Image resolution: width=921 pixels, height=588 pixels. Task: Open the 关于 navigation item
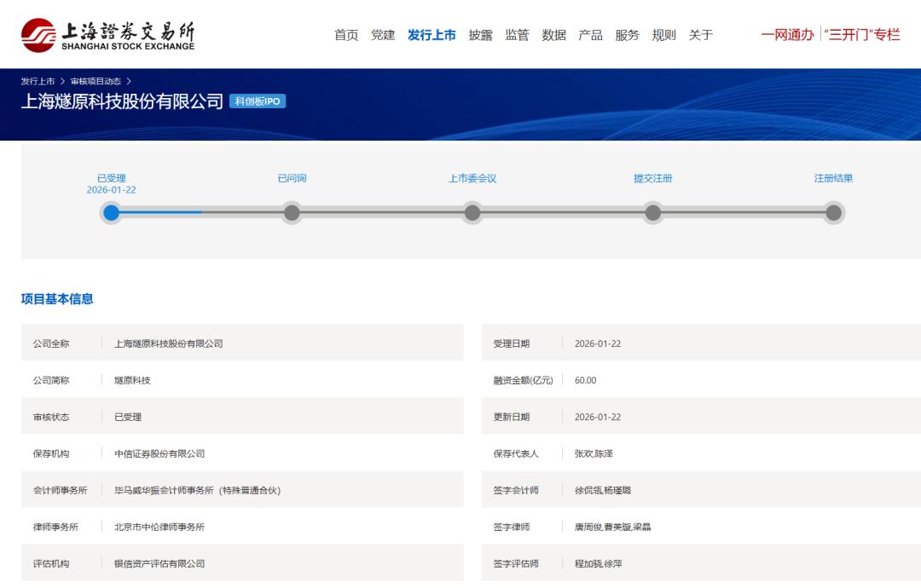click(702, 35)
